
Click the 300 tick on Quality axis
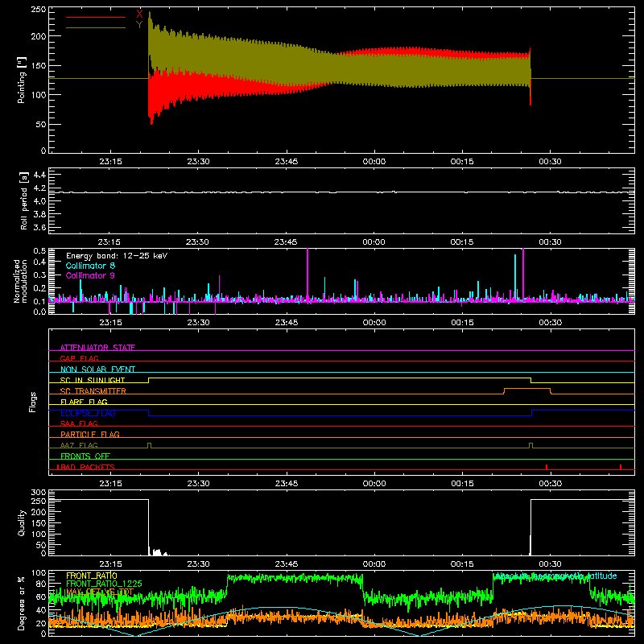click(38, 493)
